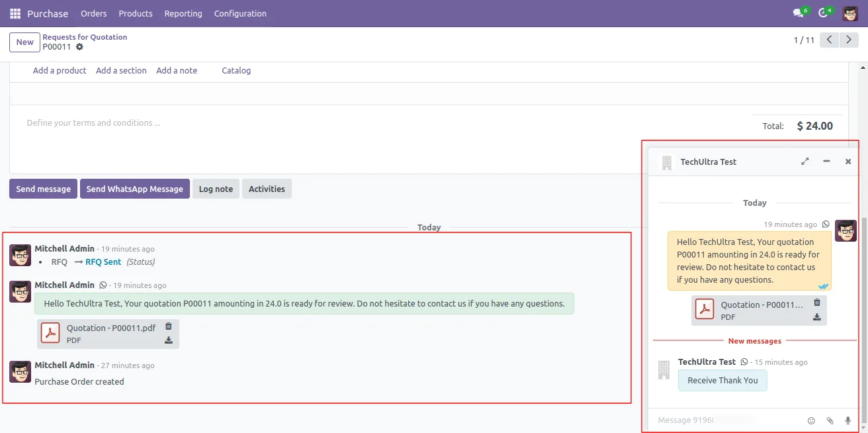Click Add a product link
Viewport: 868px width, 433px height.
coord(60,70)
